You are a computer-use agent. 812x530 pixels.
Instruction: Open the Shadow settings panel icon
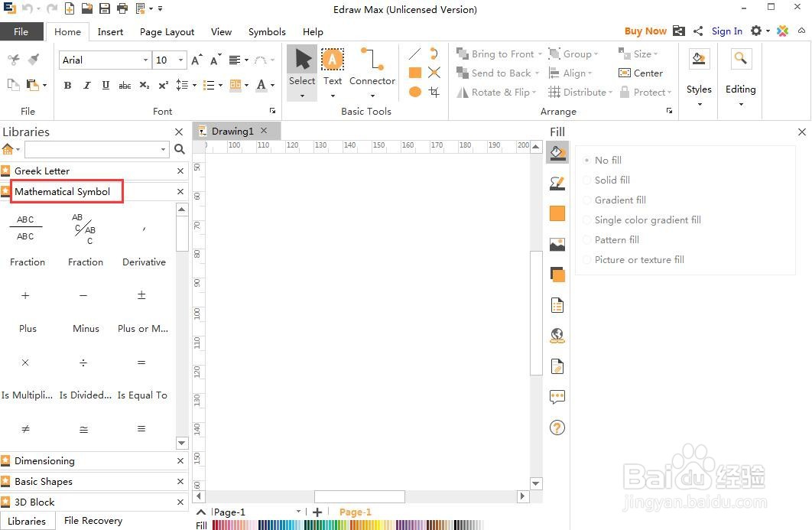pyautogui.click(x=557, y=275)
